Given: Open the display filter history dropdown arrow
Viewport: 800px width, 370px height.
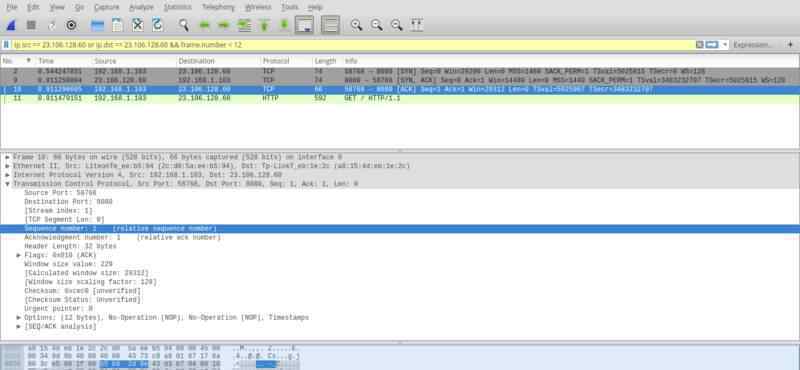Looking at the screenshot, I should click(x=725, y=45).
